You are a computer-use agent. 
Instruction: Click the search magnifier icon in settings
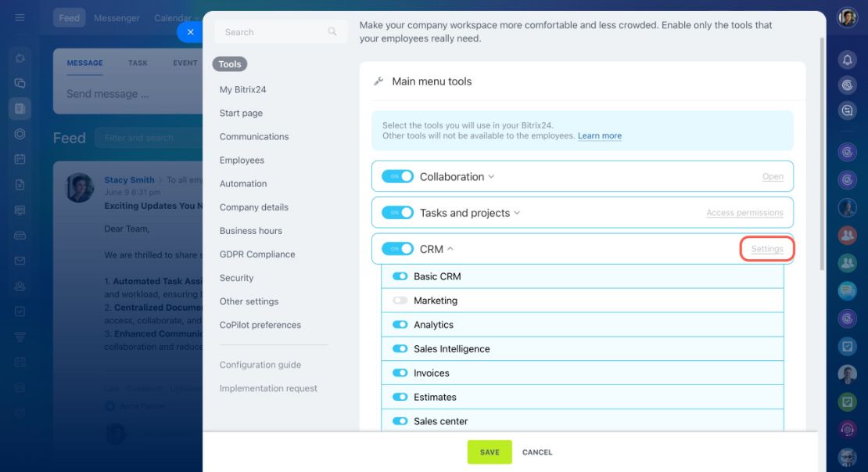coord(332,31)
